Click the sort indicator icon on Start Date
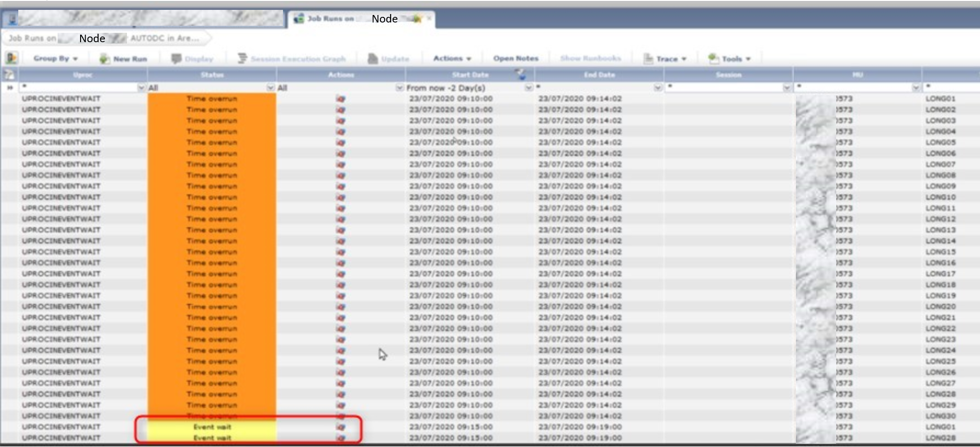This screenshot has width=980, height=447. (x=520, y=74)
